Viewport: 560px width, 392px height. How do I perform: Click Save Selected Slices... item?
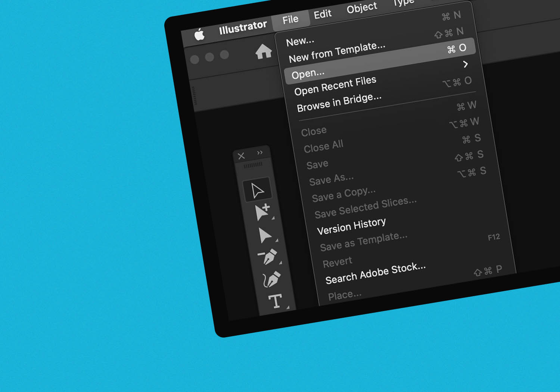point(365,208)
